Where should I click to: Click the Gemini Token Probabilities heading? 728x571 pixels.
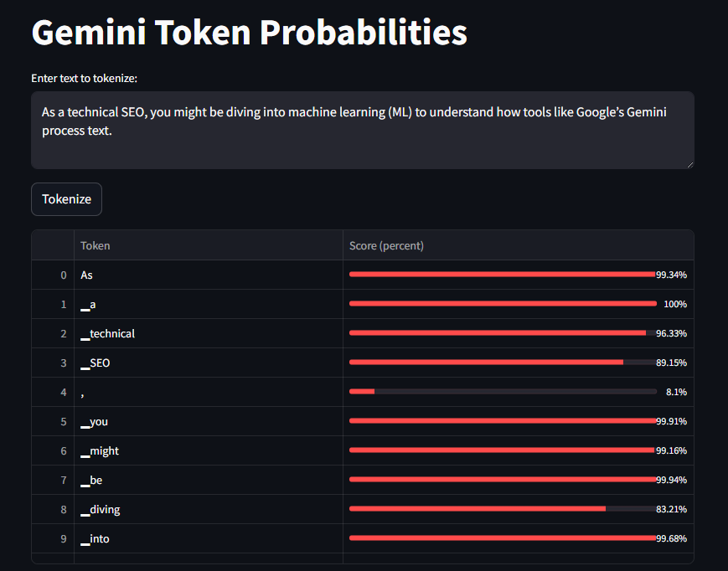(x=250, y=33)
